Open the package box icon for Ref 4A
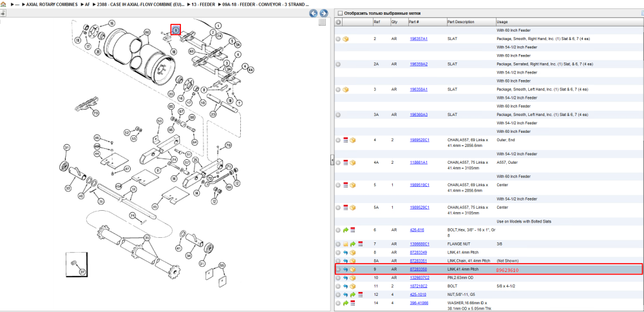The image size is (644, 312). (x=353, y=163)
